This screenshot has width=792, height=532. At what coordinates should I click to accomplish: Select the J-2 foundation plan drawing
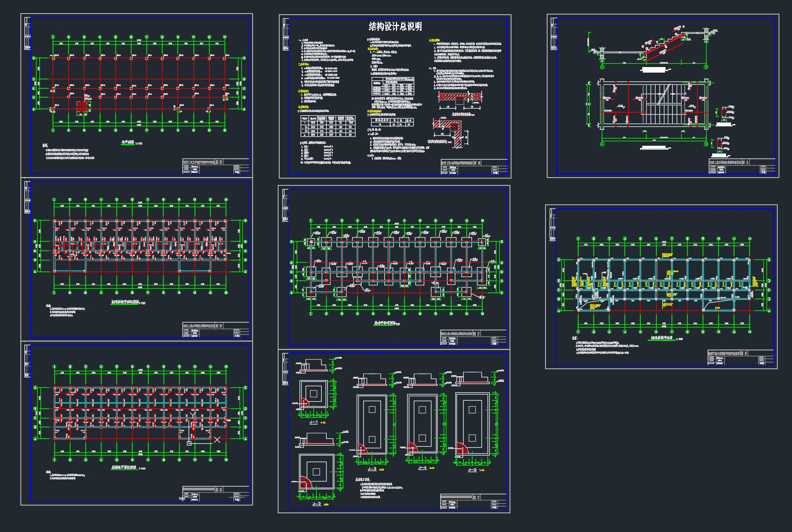point(316,472)
